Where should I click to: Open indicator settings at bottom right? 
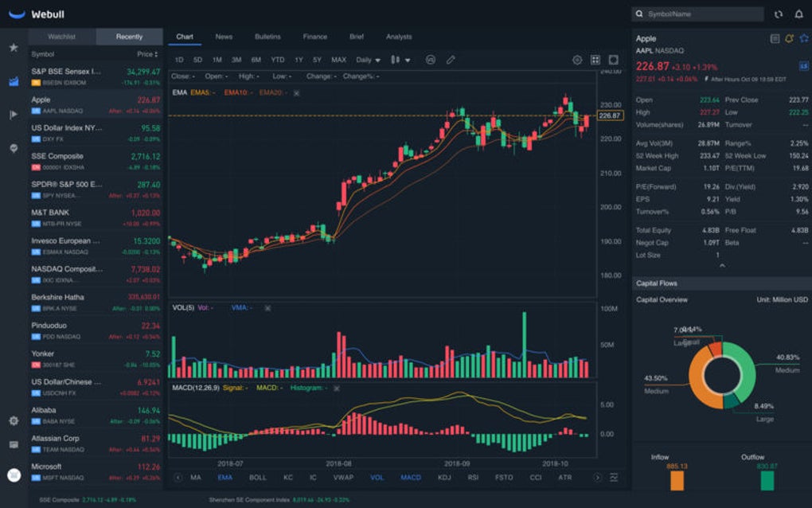[x=614, y=478]
